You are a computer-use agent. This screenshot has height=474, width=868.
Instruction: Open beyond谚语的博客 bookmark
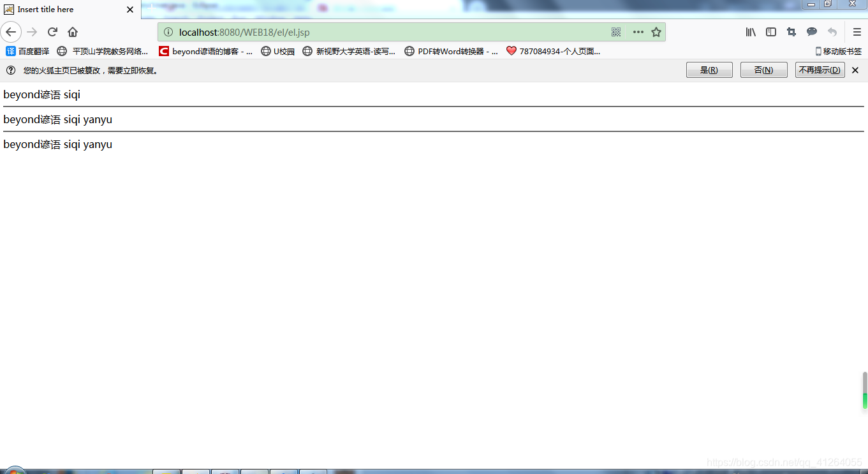click(x=205, y=51)
